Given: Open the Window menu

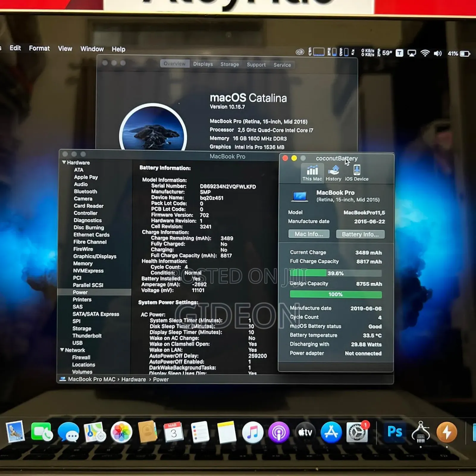Looking at the screenshot, I should (x=92, y=49).
